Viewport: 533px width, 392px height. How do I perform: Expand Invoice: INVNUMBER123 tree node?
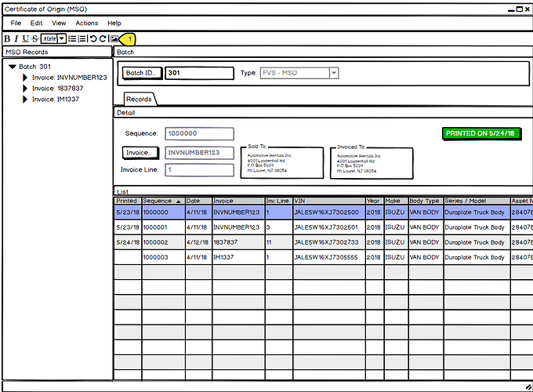coord(25,78)
